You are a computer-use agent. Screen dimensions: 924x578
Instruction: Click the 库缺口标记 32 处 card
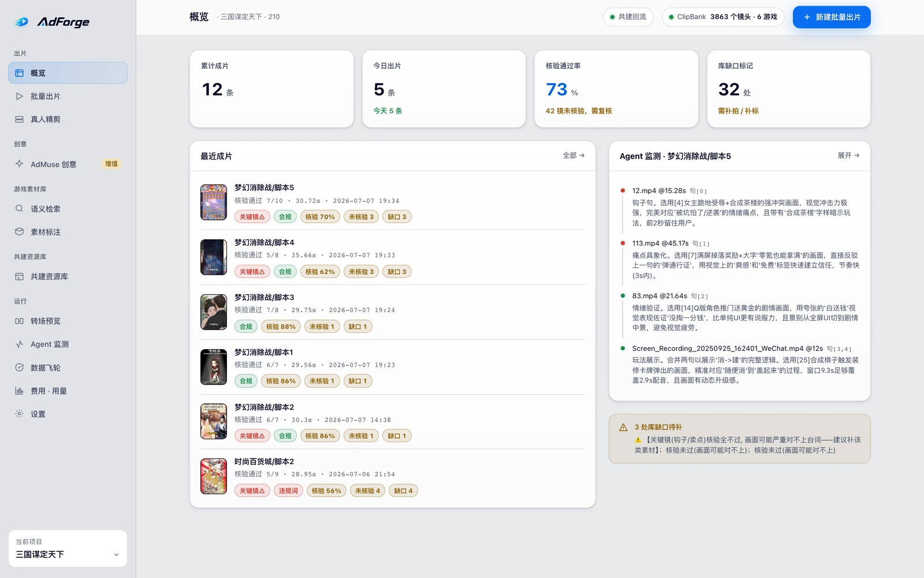tap(789, 88)
